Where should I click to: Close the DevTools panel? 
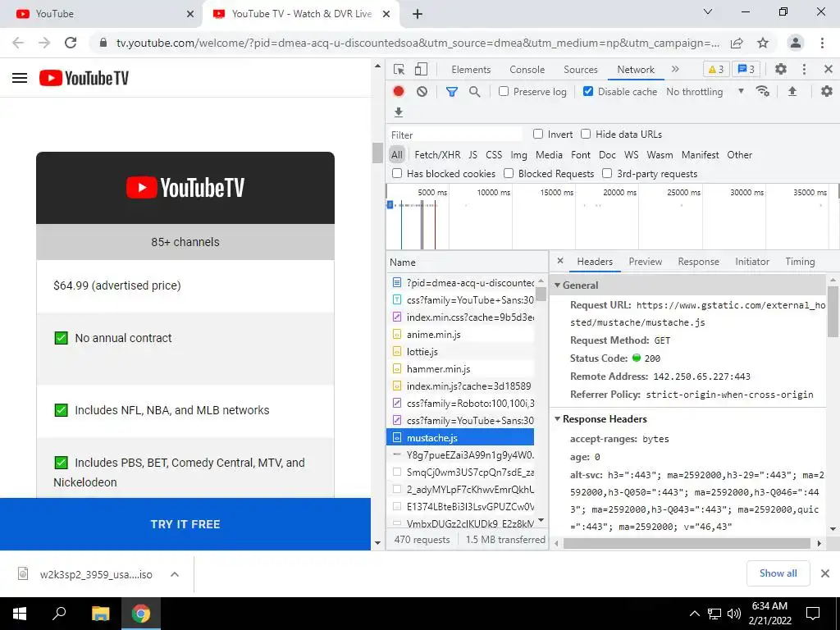pyautogui.click(x=829, y=69)
